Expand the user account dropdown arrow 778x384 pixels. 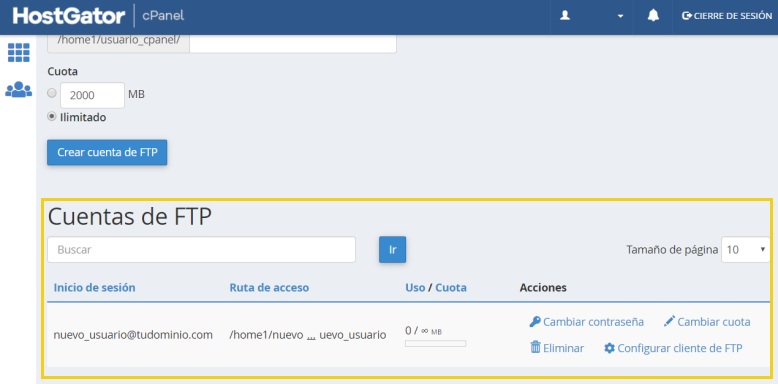click(620, 16)
